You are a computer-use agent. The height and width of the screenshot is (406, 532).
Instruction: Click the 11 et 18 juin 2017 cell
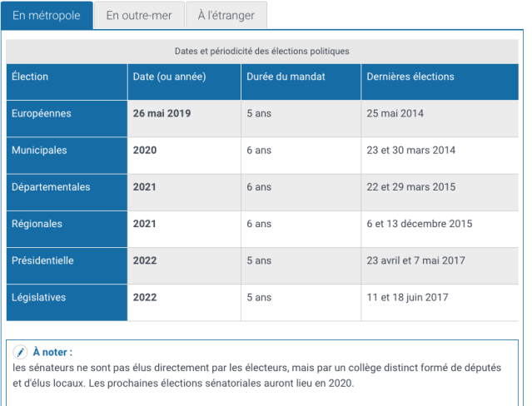point(408,297)
